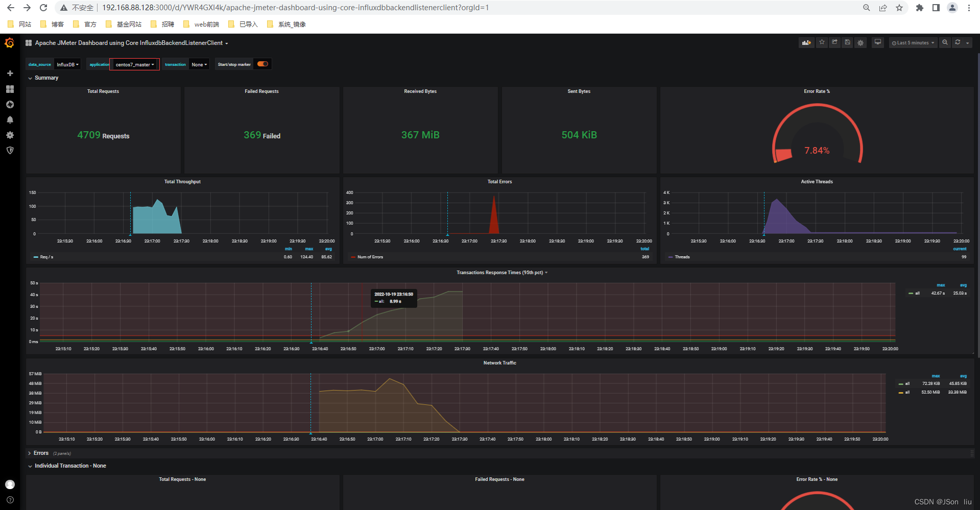980x510 pixels.
Task: Click the Received Bytes panel title
Action: [x=420, y=91]
